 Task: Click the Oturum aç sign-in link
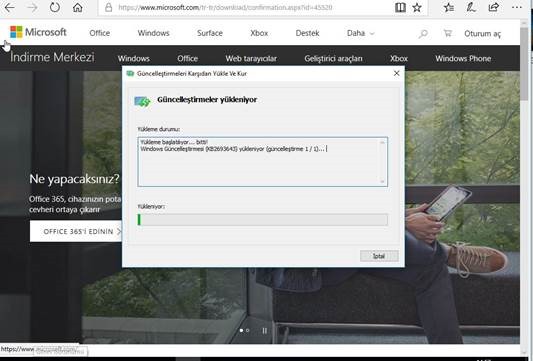(482, 33)
